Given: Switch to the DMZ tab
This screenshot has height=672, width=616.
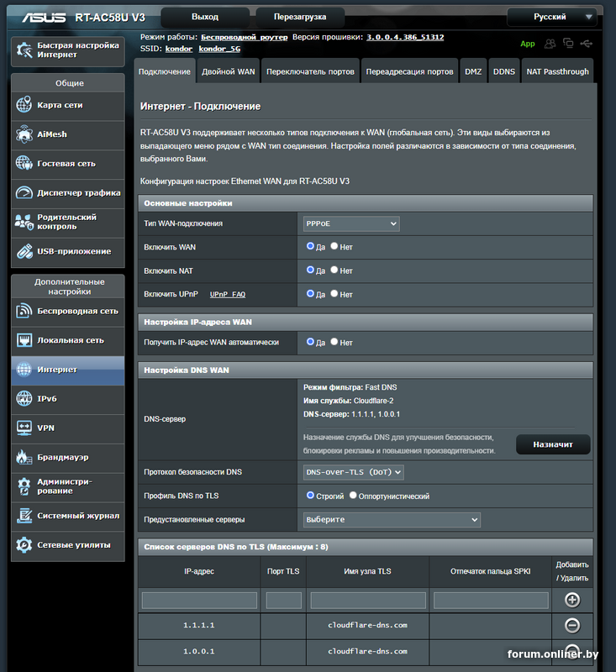Looking at the screenshot, I should pos(473,71).
